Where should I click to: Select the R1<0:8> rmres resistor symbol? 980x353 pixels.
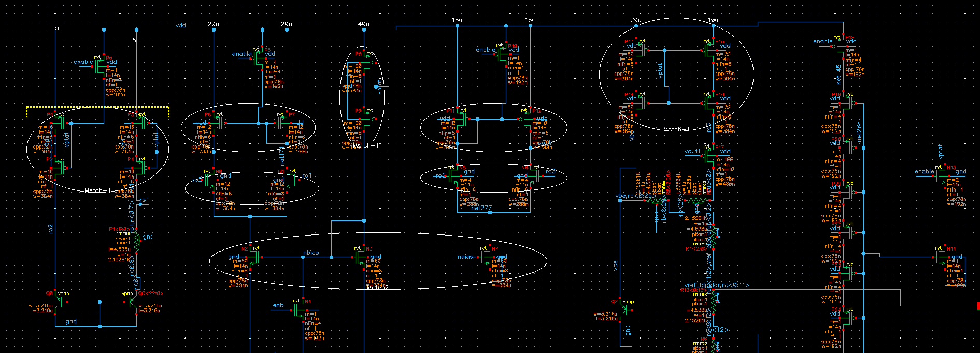[137, 242]
